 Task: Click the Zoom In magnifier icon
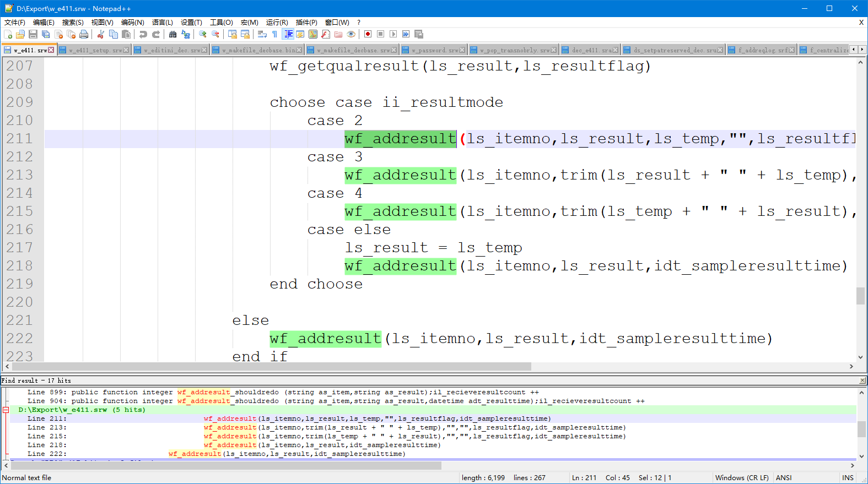click(203, 34)
